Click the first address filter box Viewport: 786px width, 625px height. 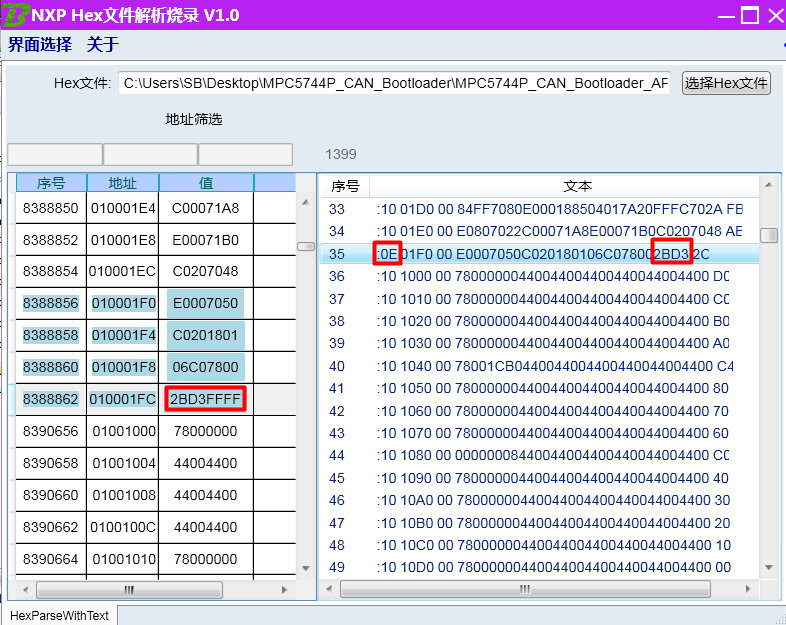coord(55,154)
